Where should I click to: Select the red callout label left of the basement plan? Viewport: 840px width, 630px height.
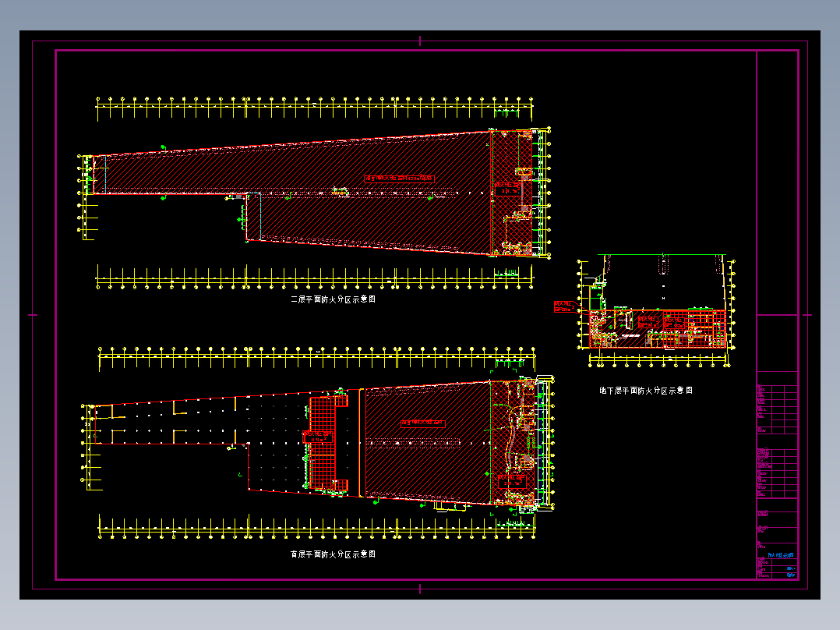(565, 306)
